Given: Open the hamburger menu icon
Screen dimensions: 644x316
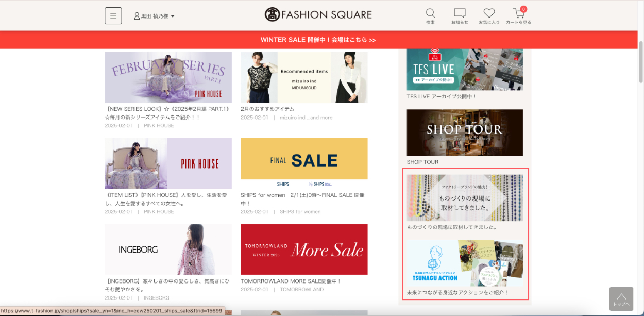Looking at the screenshot, I should (113, 15).
